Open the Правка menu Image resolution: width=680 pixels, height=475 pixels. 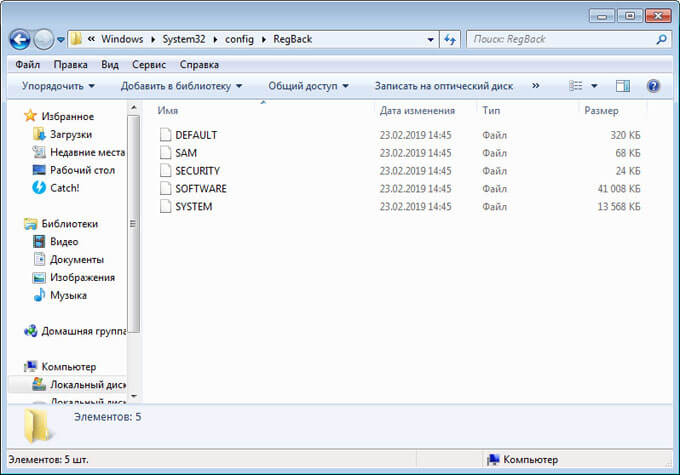click(x=70, y=65)
